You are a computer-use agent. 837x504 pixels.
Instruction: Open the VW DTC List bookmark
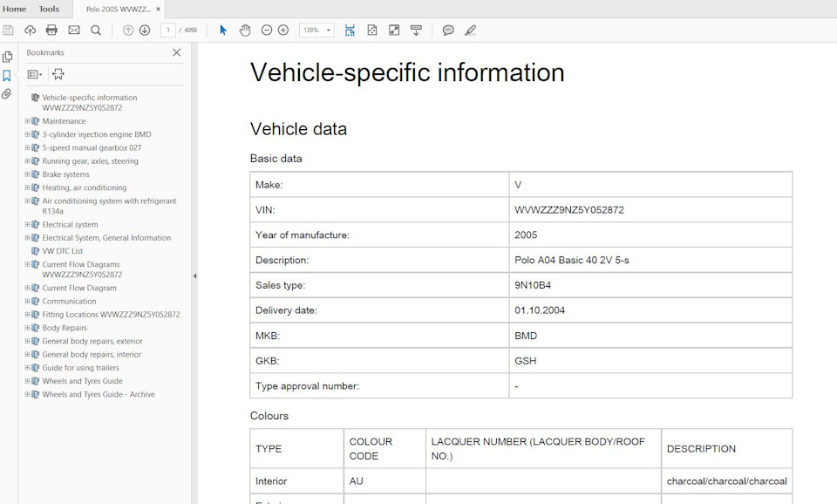[x=63, y=251]
